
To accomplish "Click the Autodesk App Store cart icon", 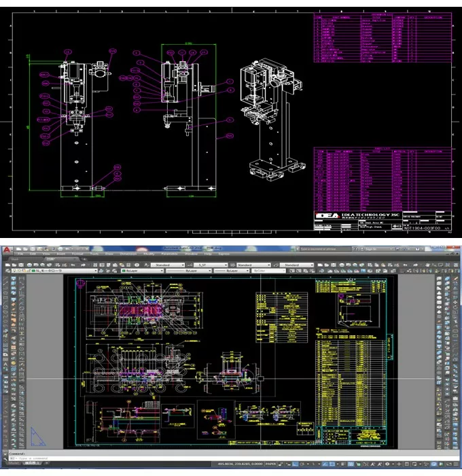I will tap(397, 249).
